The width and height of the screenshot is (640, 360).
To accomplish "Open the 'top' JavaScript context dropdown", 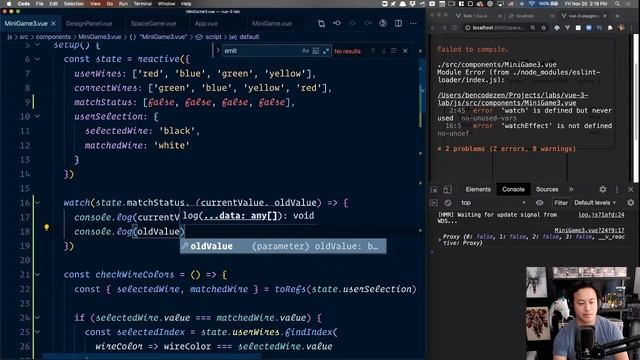I will (493, 203).
